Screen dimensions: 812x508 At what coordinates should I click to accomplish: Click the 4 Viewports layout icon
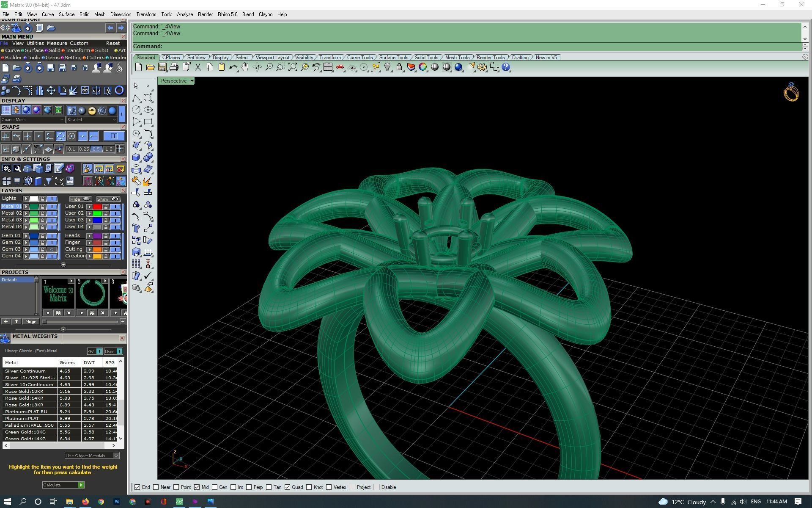pos(328,67)
